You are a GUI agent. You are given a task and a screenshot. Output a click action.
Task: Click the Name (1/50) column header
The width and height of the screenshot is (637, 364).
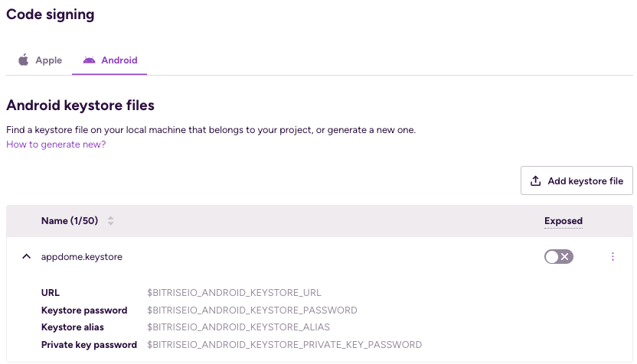point(70,221)
